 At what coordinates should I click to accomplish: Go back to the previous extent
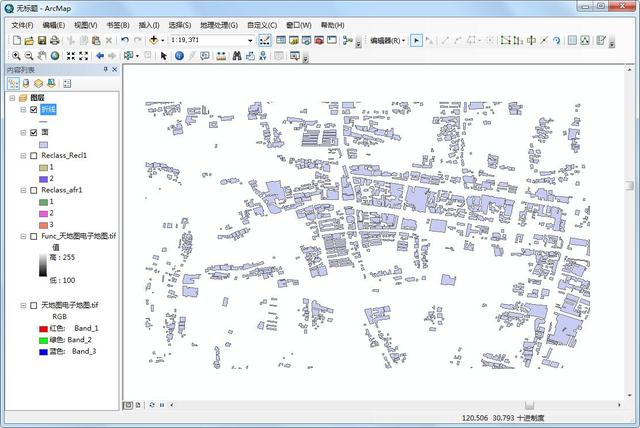click(x=100, y=56)
